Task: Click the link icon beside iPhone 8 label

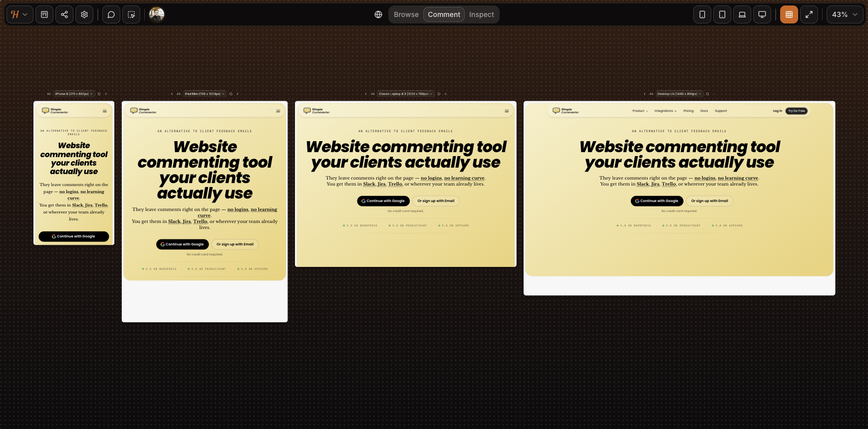Action: [49, 94]
